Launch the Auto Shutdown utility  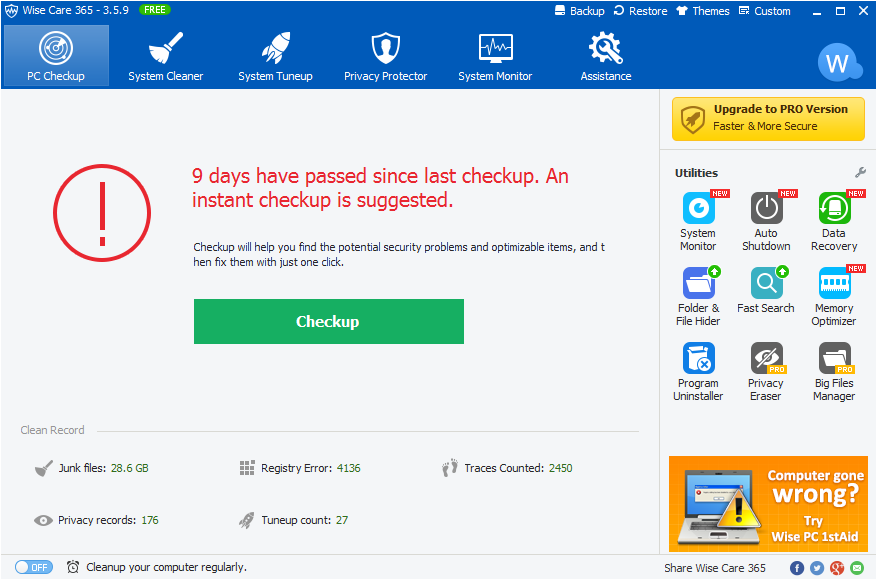766,221
